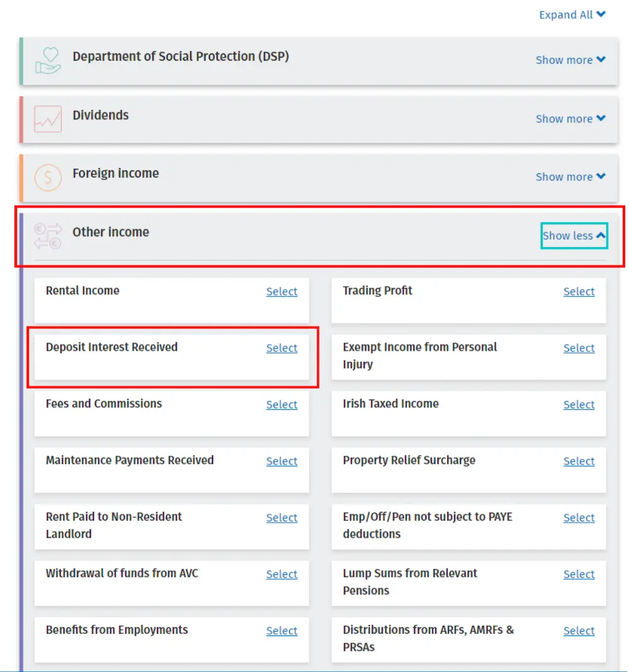Show more under Department of Social Protection
The height and width of the screenshot is (672, 629).
570,60
